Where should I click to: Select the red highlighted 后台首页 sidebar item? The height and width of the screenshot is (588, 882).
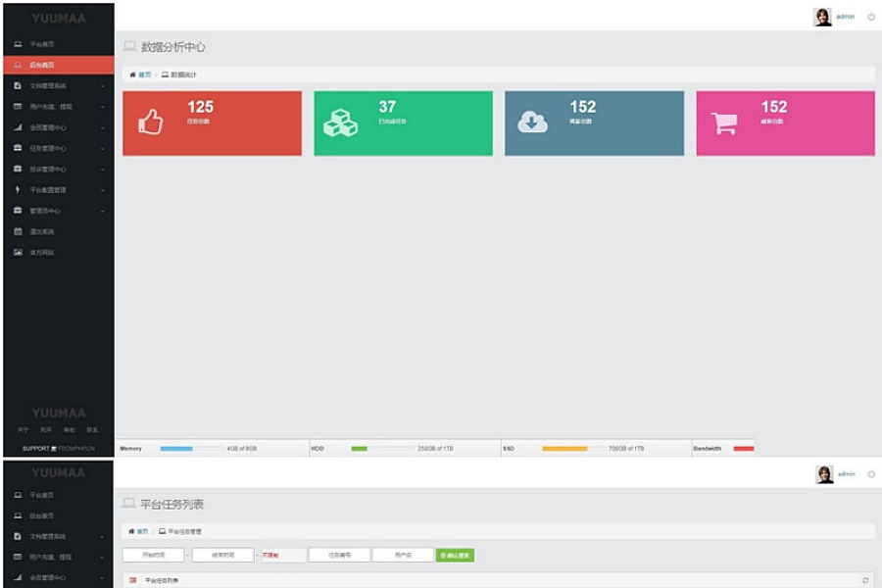[x=59, y=65]
